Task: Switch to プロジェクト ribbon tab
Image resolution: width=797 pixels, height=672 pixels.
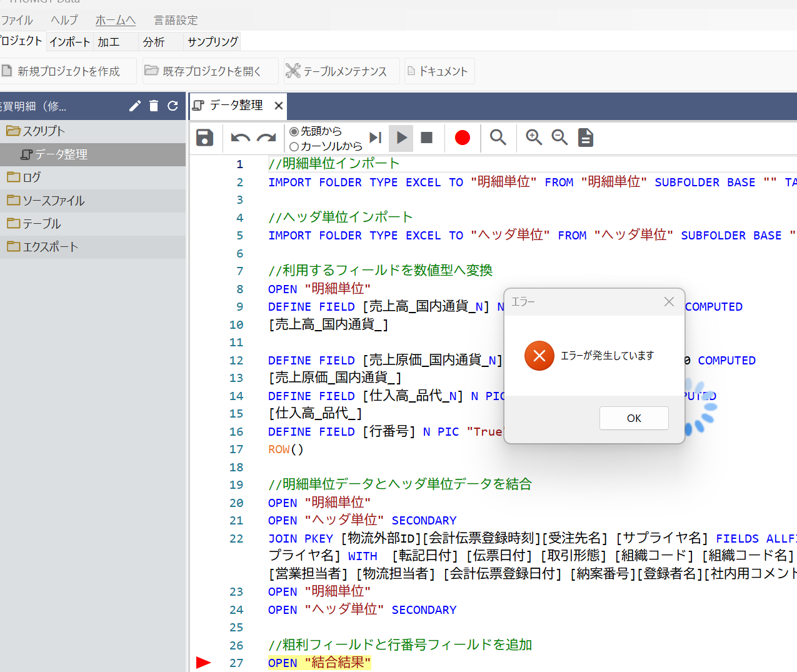Action: (x=21, y=41)
